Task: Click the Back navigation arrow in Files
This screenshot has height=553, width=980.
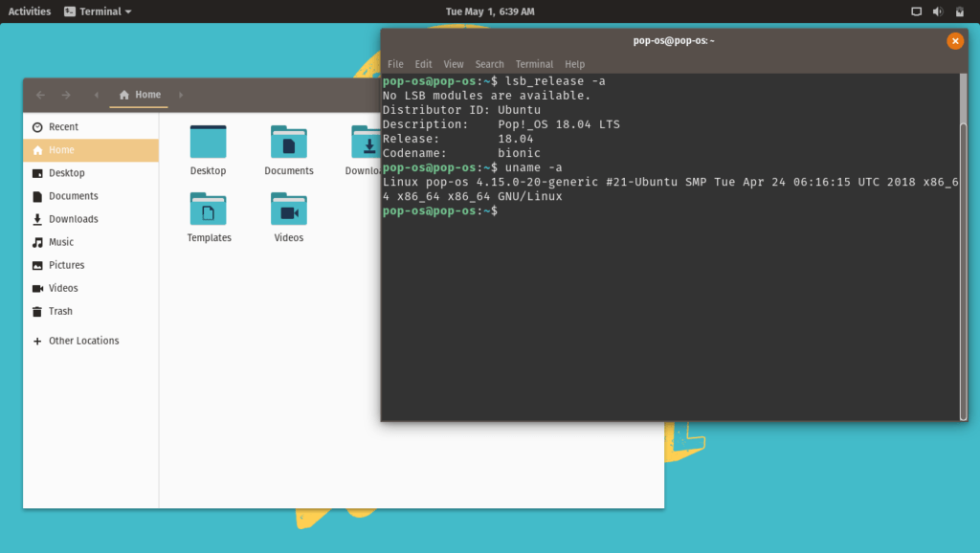Action: click(x=40, y=95)
